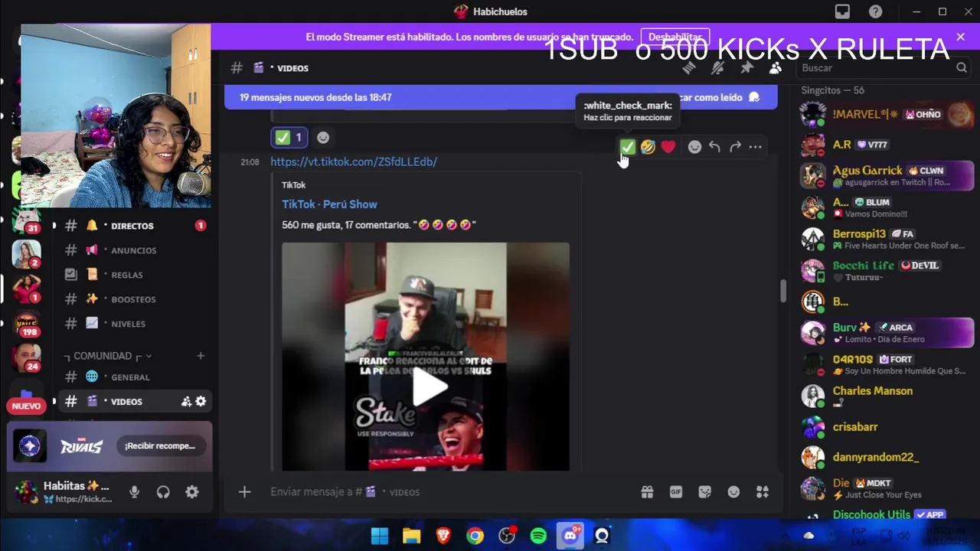The height and width of the screenshot is (551, 980).
Task: Open the GIF picker
Action: click(x=676, y=492)
